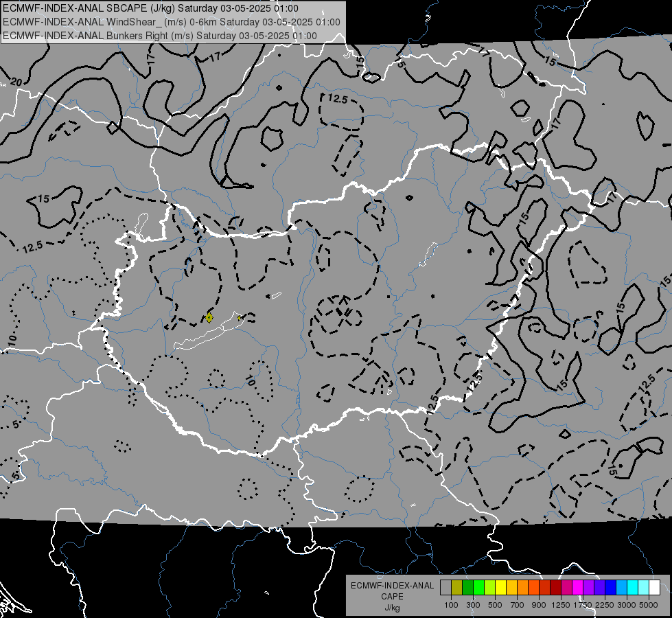Click the legend value 700

[x=518, y=605]
